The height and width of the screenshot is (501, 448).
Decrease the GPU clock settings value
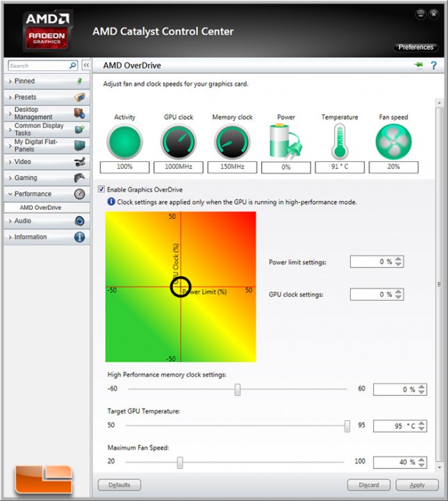click(x=398, y=297)
